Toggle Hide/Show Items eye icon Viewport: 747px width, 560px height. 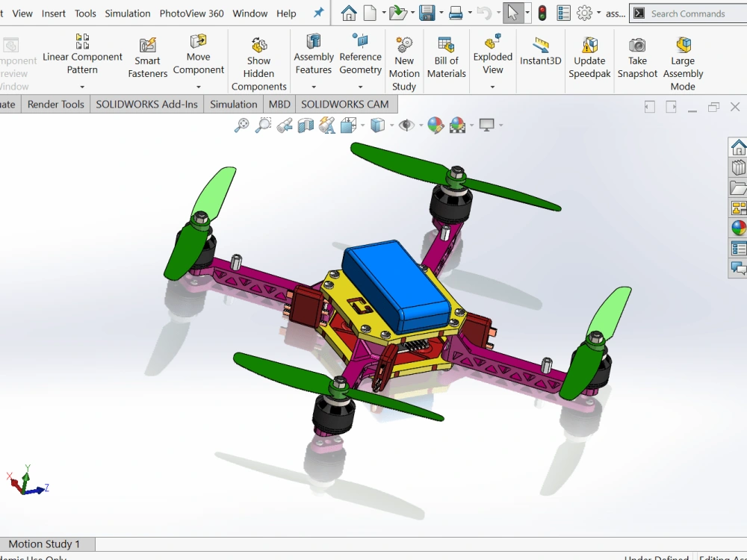406,125
